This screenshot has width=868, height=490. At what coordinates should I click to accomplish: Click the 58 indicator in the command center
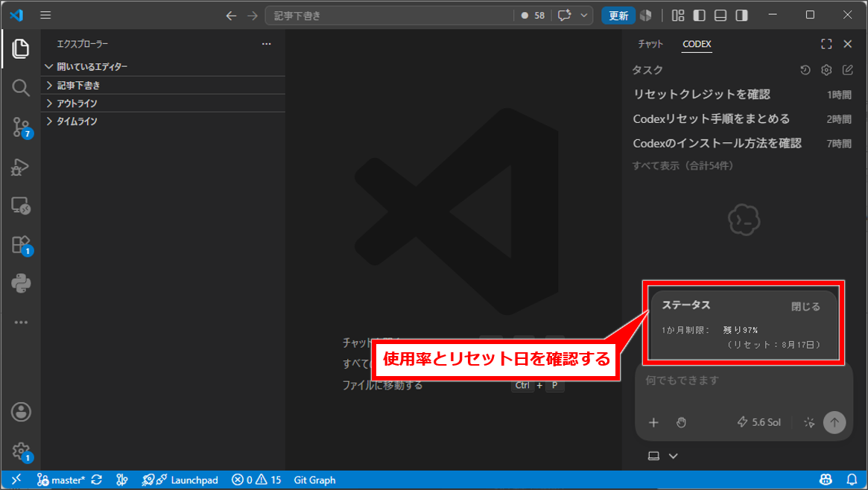[533, 16]
